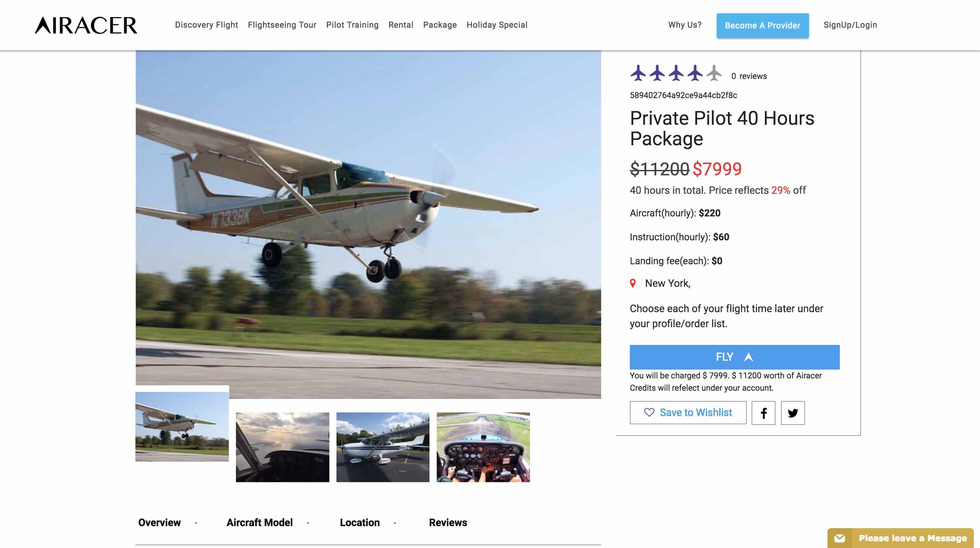Switch to the Reviews tab

(448, 522)
